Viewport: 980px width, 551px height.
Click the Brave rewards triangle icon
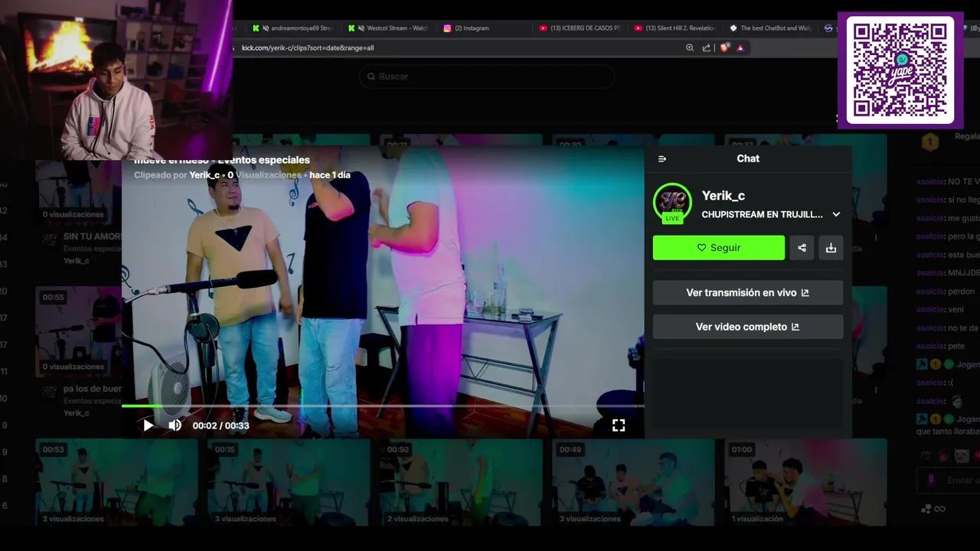pyautogui.click(x=740, y=47)
